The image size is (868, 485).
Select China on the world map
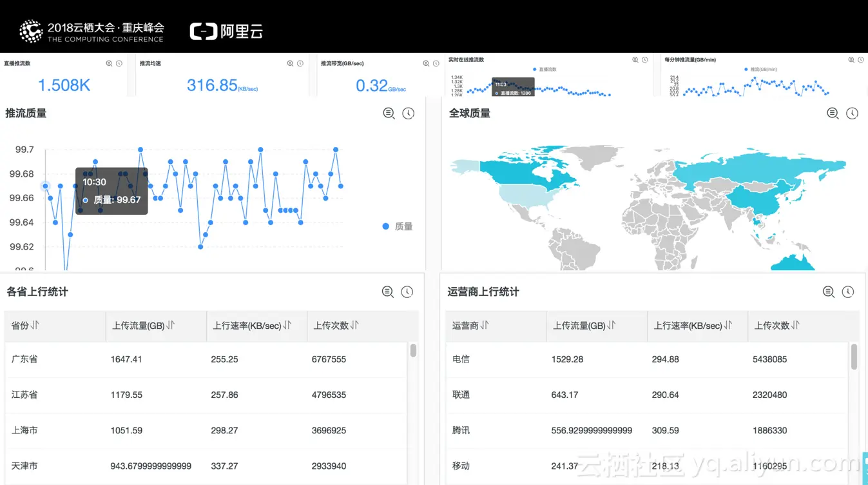pos(760,199)
